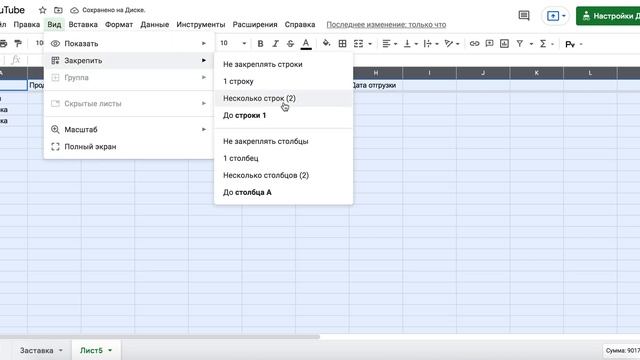Image resolution: width=640 pixels, height=360 pixels.
Task: Open the Формат menu
Action: 119,24
